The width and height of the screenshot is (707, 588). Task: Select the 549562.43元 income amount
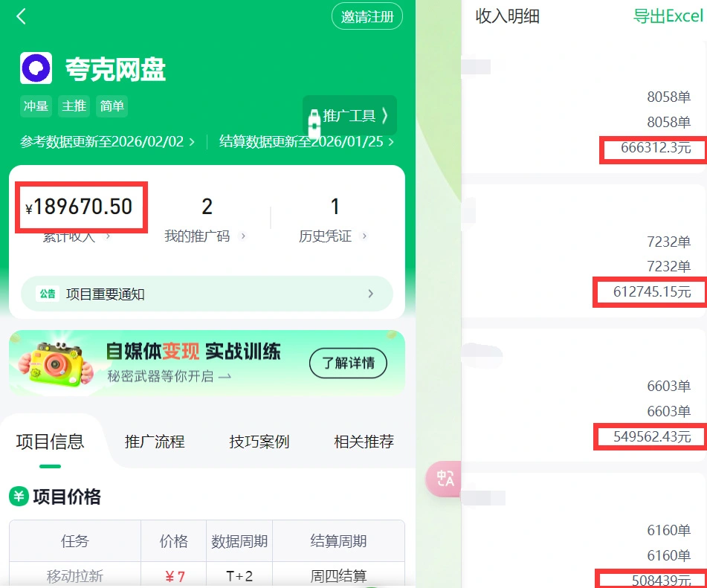pyautogui.click(x=651, y=436)
